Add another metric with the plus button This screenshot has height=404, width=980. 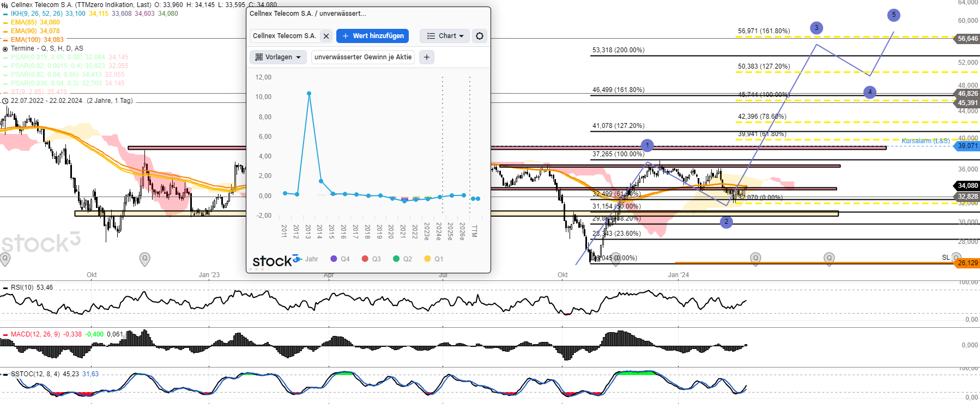427,57
